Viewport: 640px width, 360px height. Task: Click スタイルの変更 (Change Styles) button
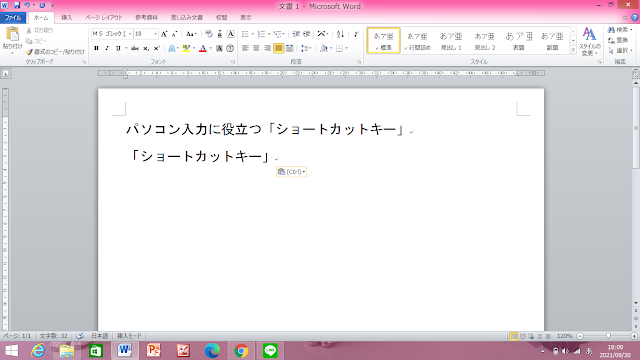click(589, 41)
